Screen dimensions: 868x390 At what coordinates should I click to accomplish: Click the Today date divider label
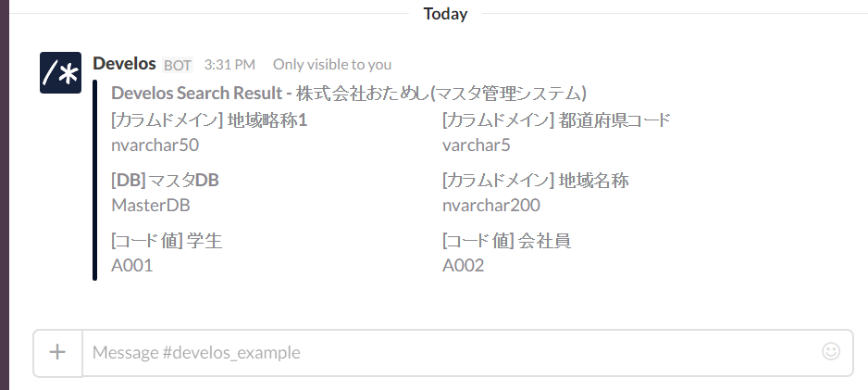(445, 14)
